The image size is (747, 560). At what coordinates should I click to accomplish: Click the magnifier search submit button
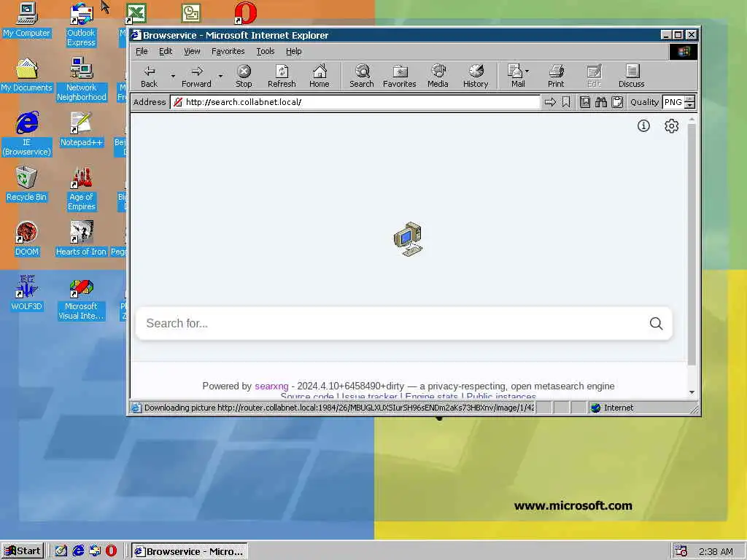pos(656,323)
